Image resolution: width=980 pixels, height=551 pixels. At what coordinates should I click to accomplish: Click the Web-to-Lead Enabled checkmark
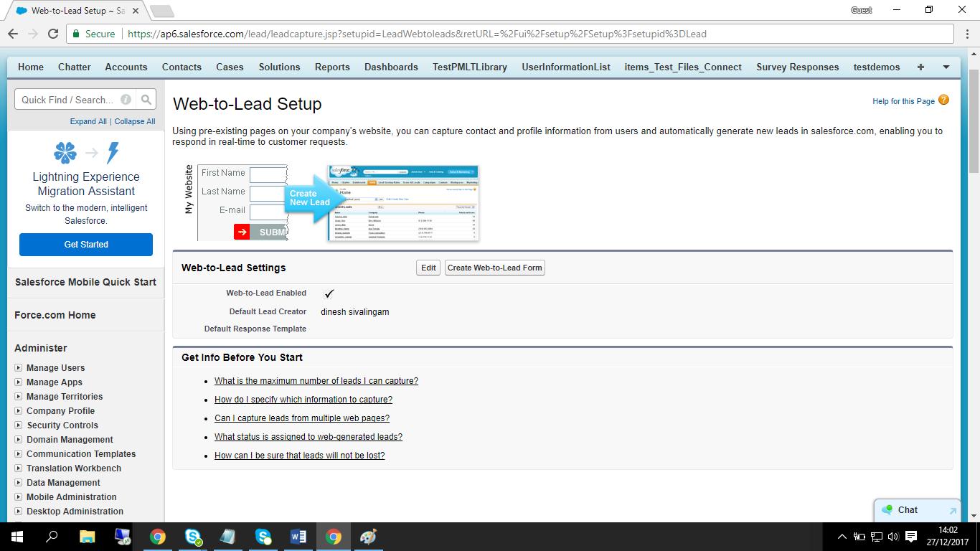pyautogui.click(x=329, y=293)
